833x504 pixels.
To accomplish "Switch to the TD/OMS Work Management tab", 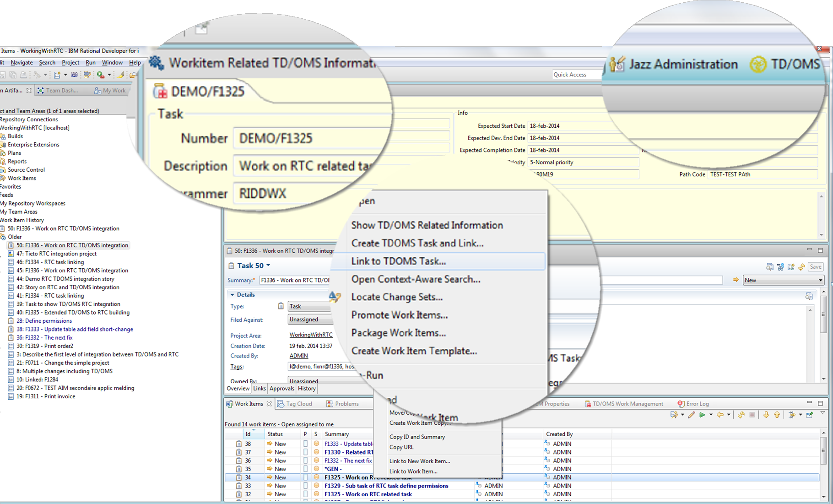I will [x=627, y=404].
